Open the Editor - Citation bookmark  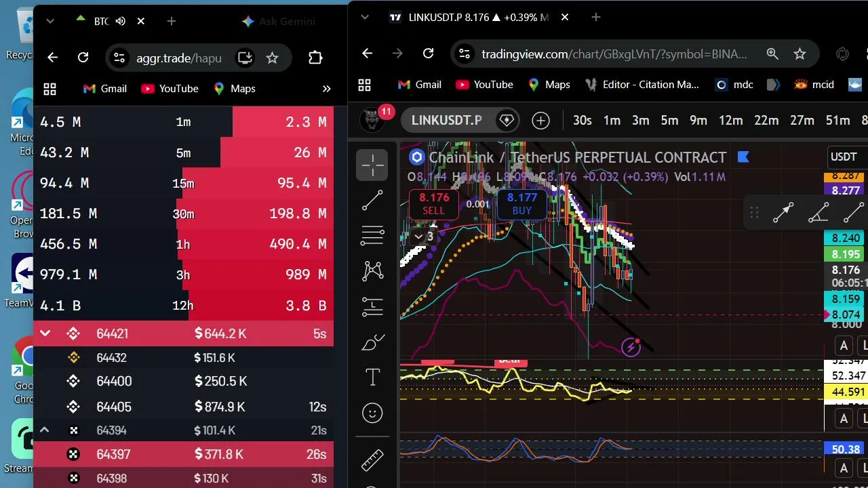[642, 85]
